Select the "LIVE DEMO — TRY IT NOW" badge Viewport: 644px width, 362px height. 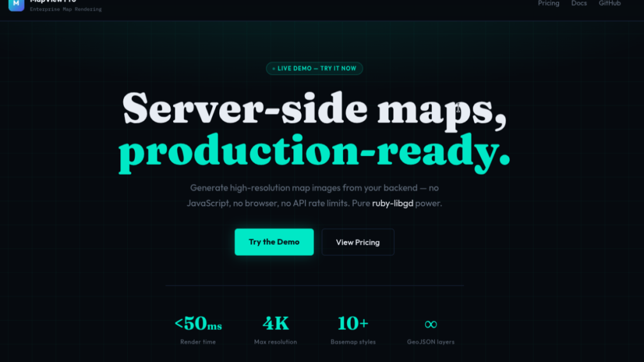point(315,69)
